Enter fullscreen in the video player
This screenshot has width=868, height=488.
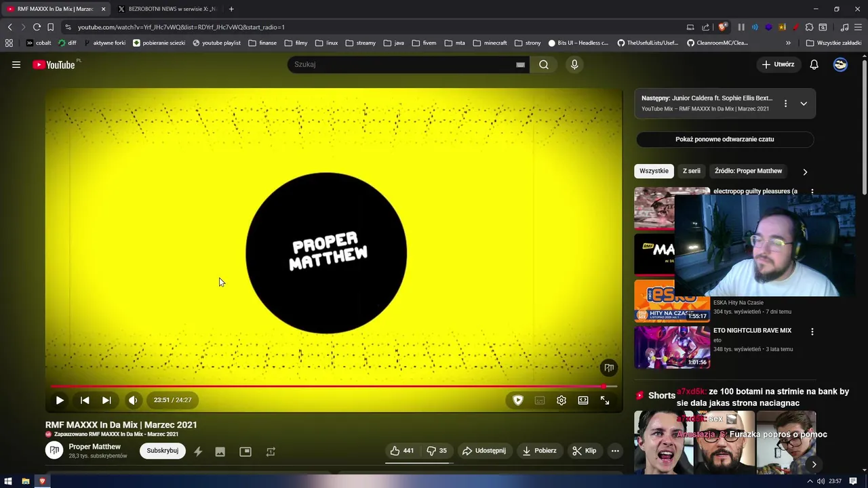[605, 400]
